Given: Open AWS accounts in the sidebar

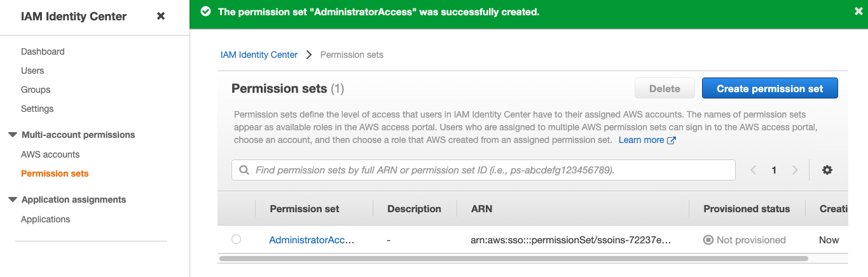Looking at the screenshot, I should (50, 154).
